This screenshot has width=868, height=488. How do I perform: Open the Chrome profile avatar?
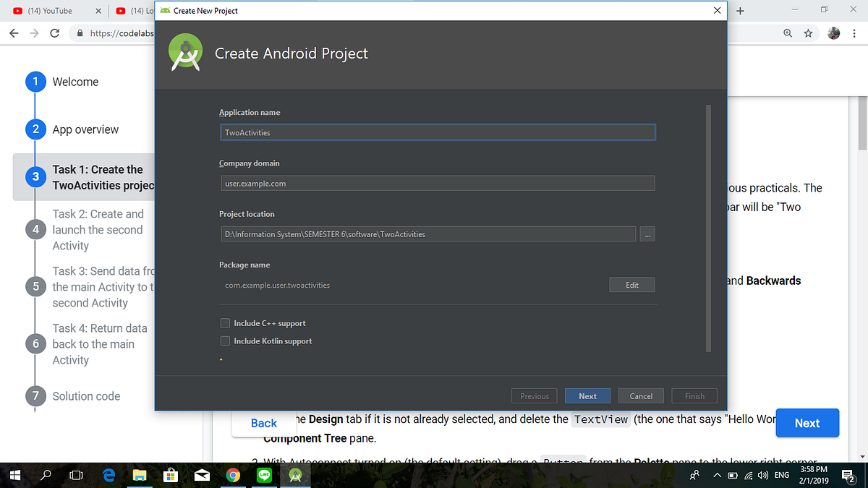pyautogui.click(x=833, y=33)
